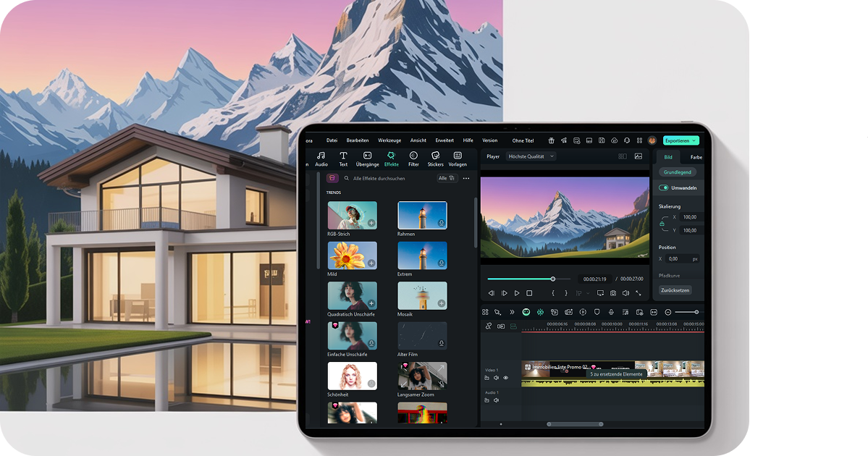
Task: Disable the Umwandeln toggle
Action: pyautogui.click(x=664, y=187)
